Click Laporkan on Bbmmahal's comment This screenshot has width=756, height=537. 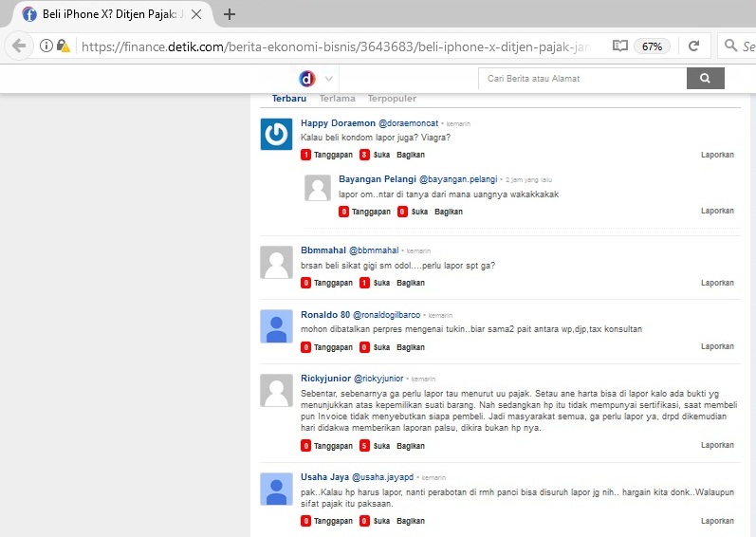pos(717,283)
